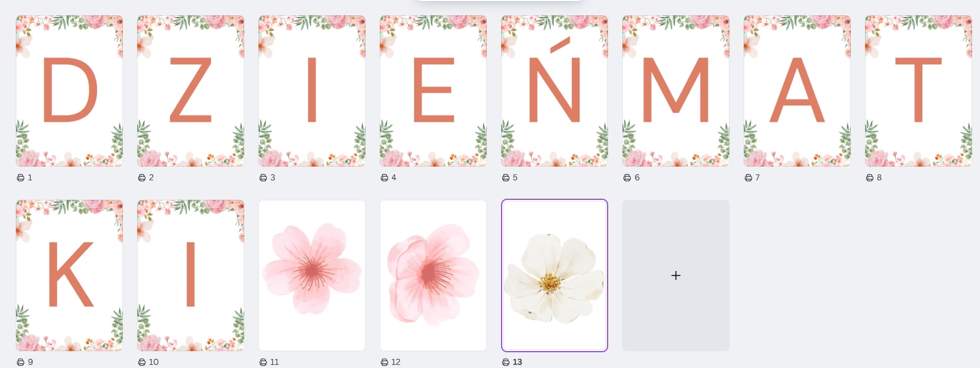The width and height of the screenshot is (980, 368).
Task: Click the print icon beside page 5
Action: tap(506, 178)
